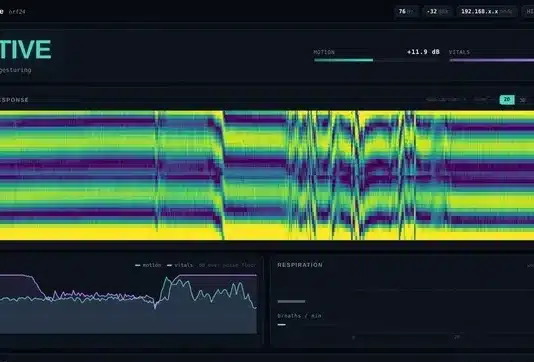Click the 76 rate chip
The image size is (534, 362).
pyautogui.click(x=406, y=12)
